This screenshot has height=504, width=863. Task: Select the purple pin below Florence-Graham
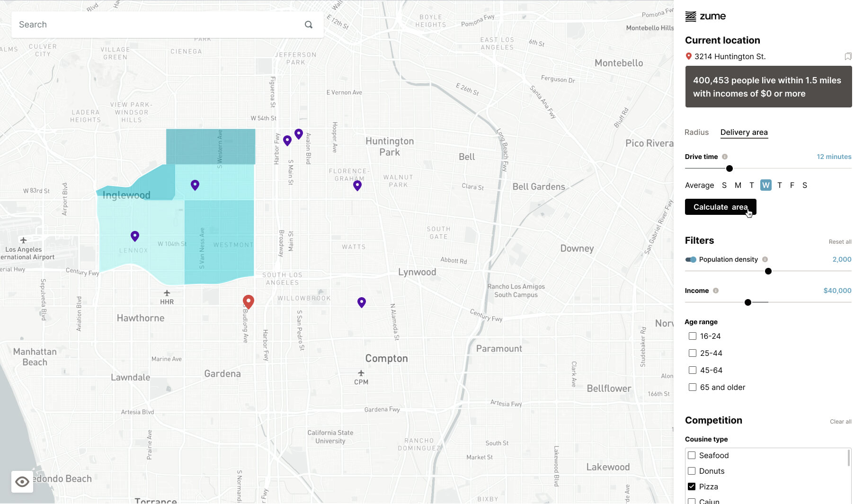pyautogui.click(x=357, y=186)
